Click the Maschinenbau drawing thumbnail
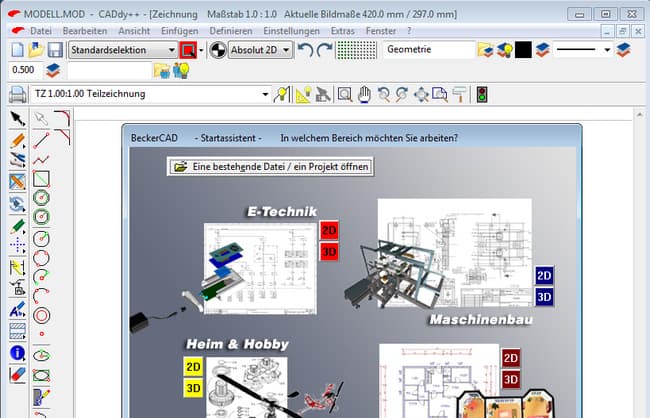The width and height of the screenshot is (650, 418). [x=455, y=253]
